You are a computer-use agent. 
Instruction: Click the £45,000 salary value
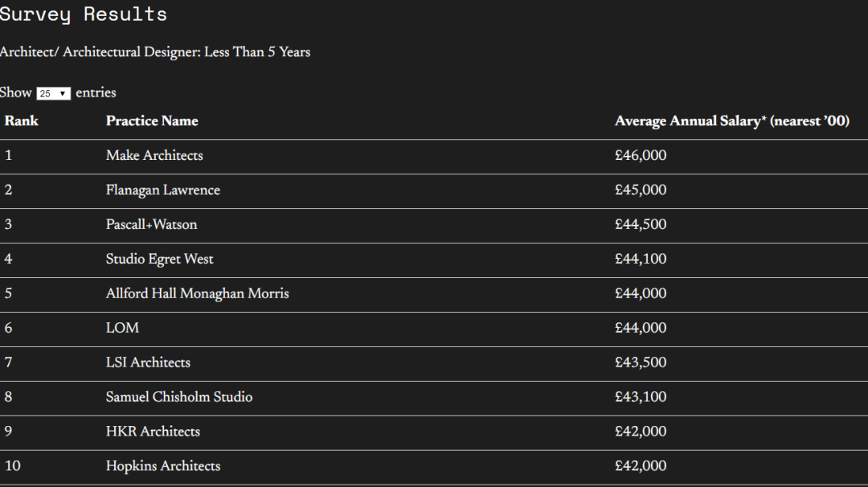(641, 190)
